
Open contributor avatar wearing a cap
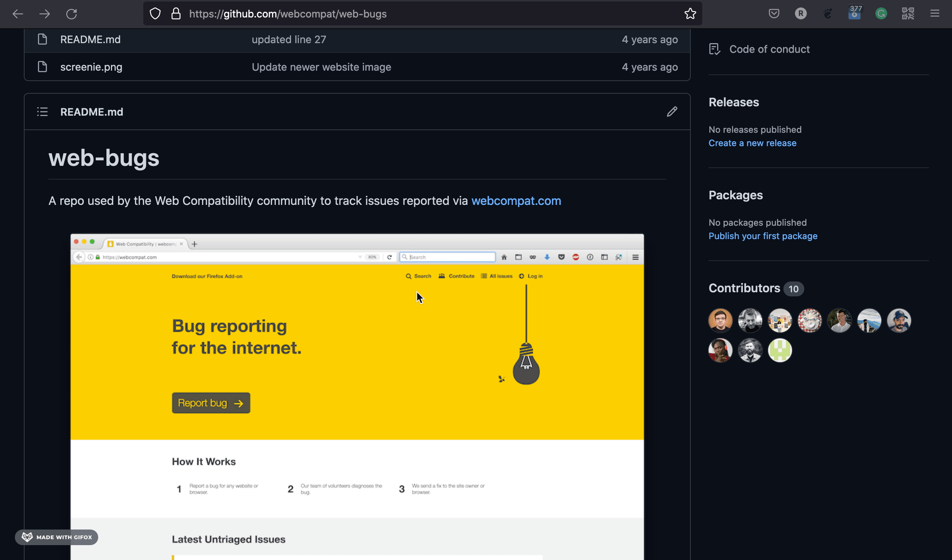(898, 321)
